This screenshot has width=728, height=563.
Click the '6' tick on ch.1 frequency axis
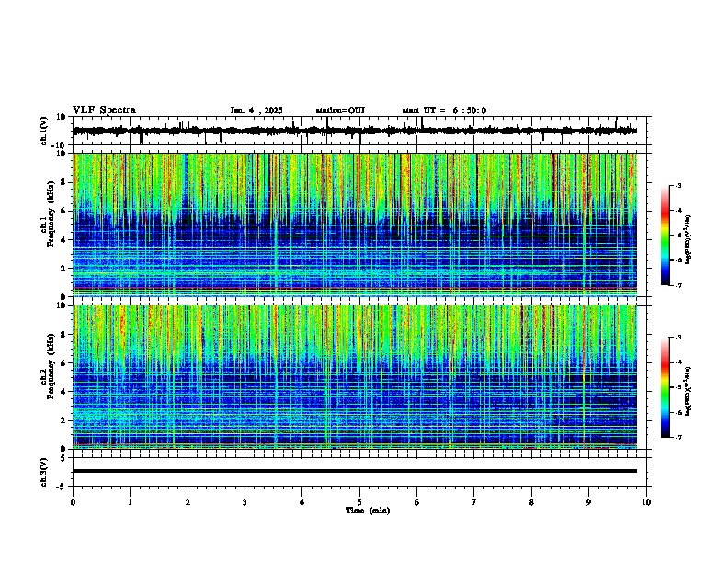64,211
